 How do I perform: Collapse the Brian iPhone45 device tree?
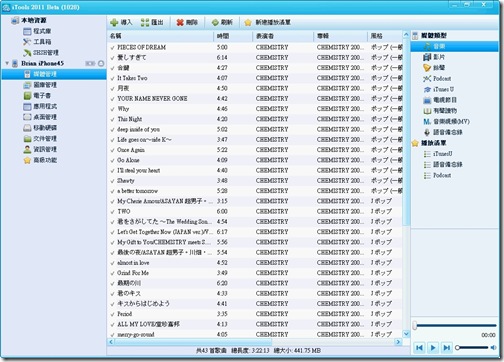click(x=7, y=63)
